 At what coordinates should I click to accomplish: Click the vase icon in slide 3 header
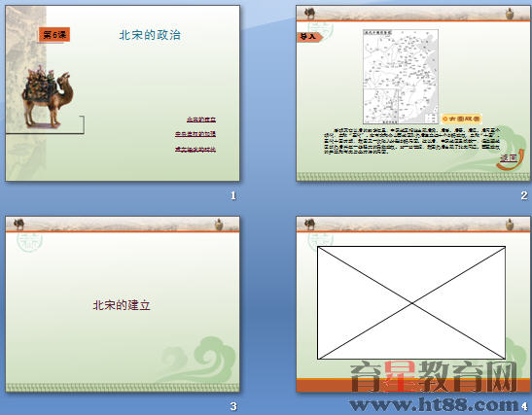pyautogui.click(x=219, y=225)
